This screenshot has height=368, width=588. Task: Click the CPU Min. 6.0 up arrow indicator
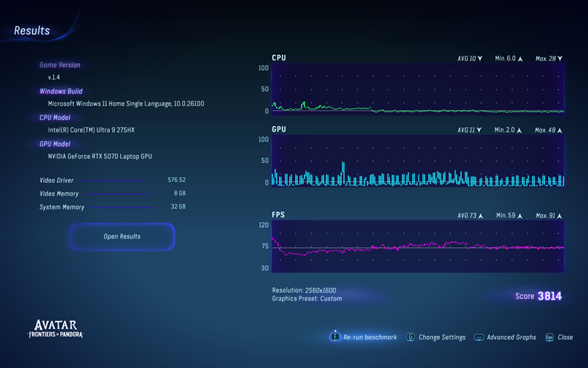coord(520,59)
